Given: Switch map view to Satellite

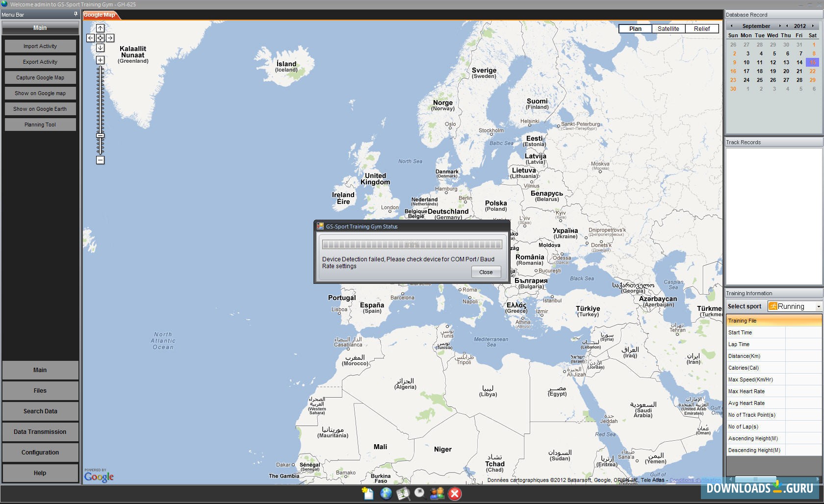Looking at the screenshot, I should [668, 29].
